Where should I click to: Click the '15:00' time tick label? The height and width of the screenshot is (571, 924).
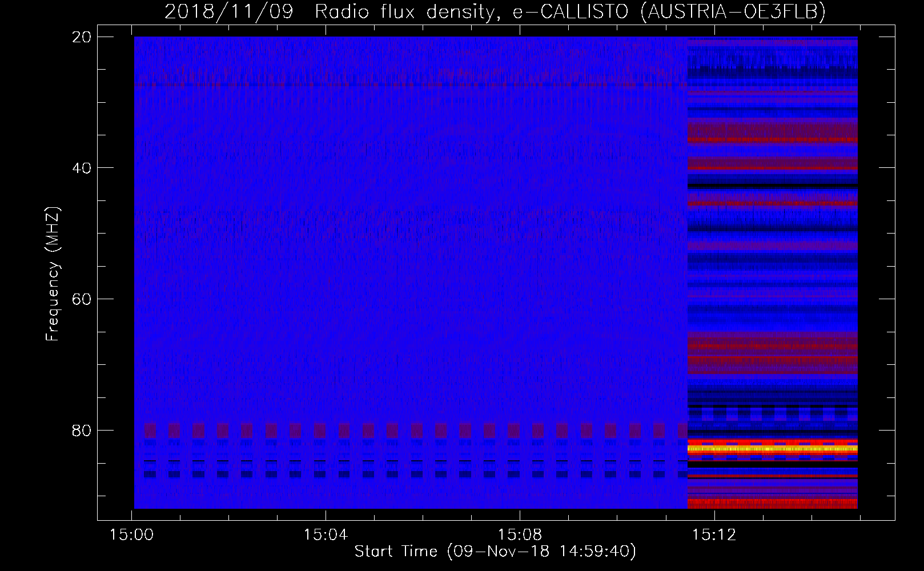click(132, 535)
